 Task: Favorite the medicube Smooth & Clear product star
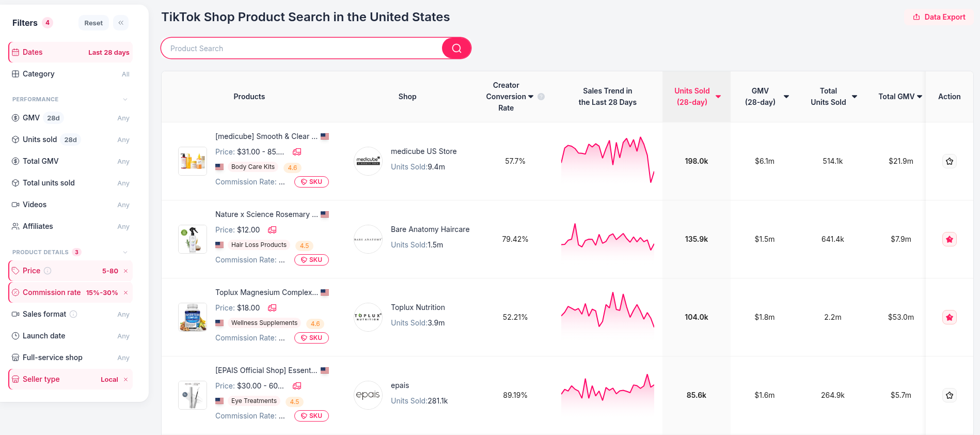point(949,161)
